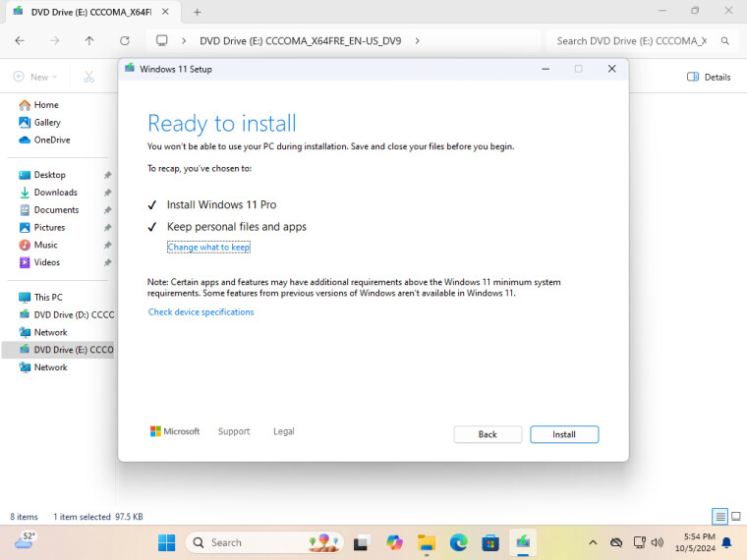Click the Install button in Windows 11 Setup
Image resolution: width=747 pixels, height=560 pixels.
[x=564, y=434]
